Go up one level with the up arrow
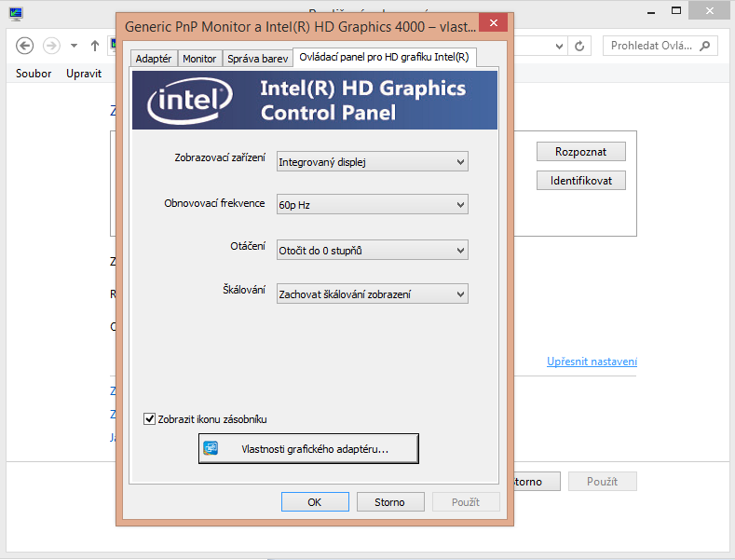This screenshot has width=735, height=560. tap(95, 46)
